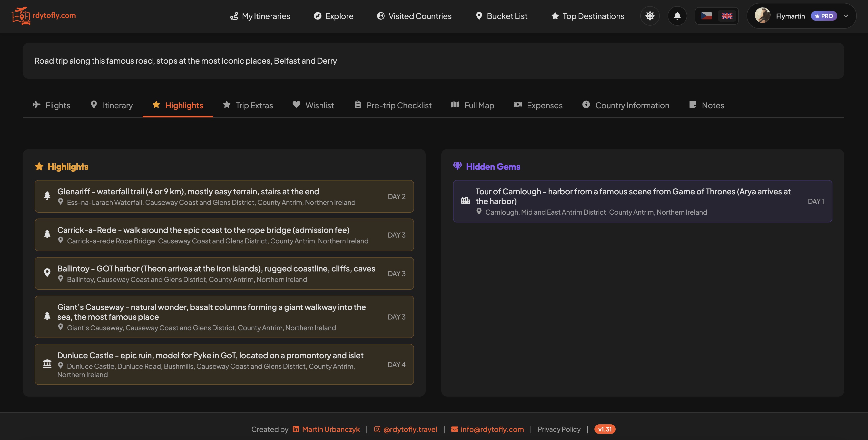The height and width of the screenshot is (440, 868).
Task: Click the Martin Urbanczyk creator link
Action: tap(331, 429)
